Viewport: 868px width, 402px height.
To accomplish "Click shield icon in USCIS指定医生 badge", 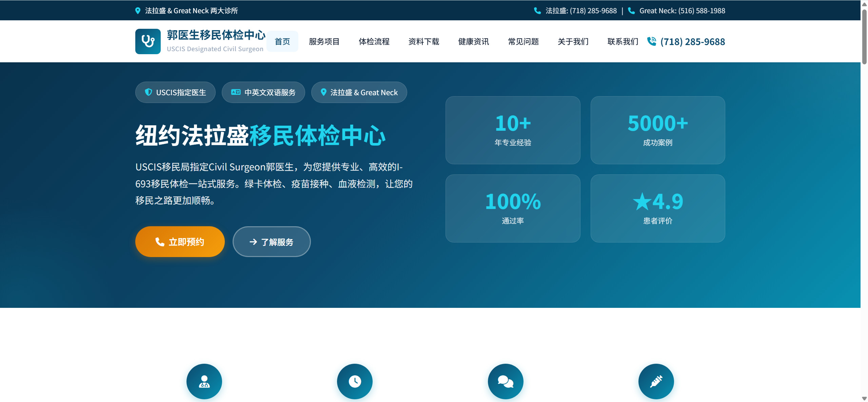I will [x=149, y=92].
